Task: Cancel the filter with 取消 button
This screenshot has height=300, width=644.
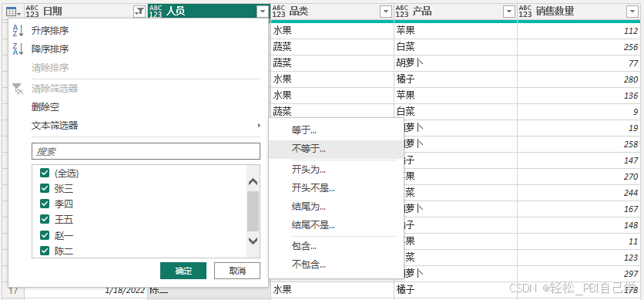Action: point(237,271)
